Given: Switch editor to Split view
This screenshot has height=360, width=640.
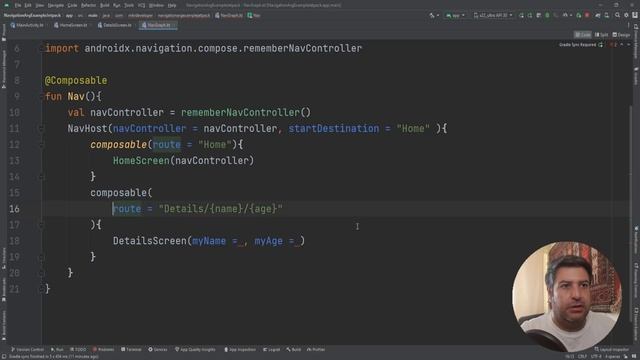Looking at the screenshot, I should (602, 35).
